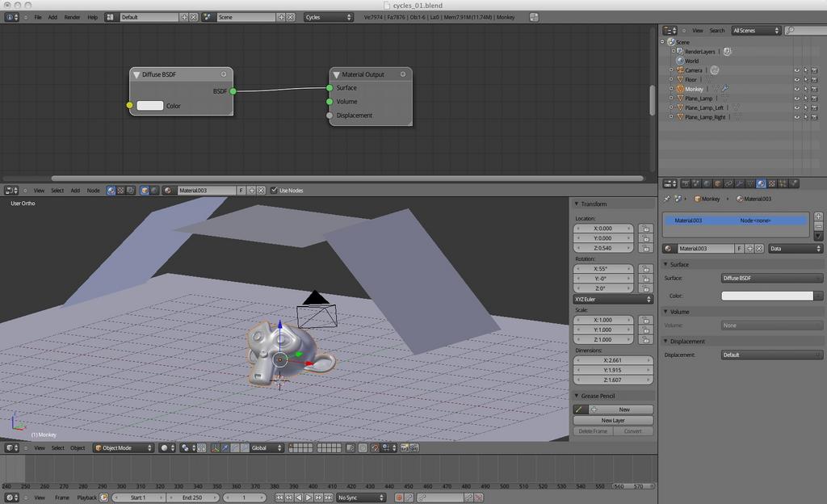Toggle visibility eye for Camera
The width and height of the screenshot is (827, 504).
797,70
